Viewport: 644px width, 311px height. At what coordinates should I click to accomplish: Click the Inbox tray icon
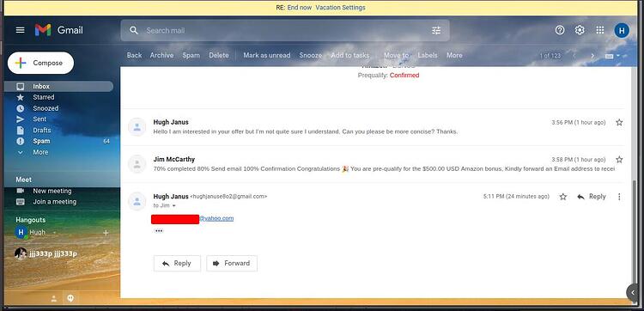pos(20,86)
